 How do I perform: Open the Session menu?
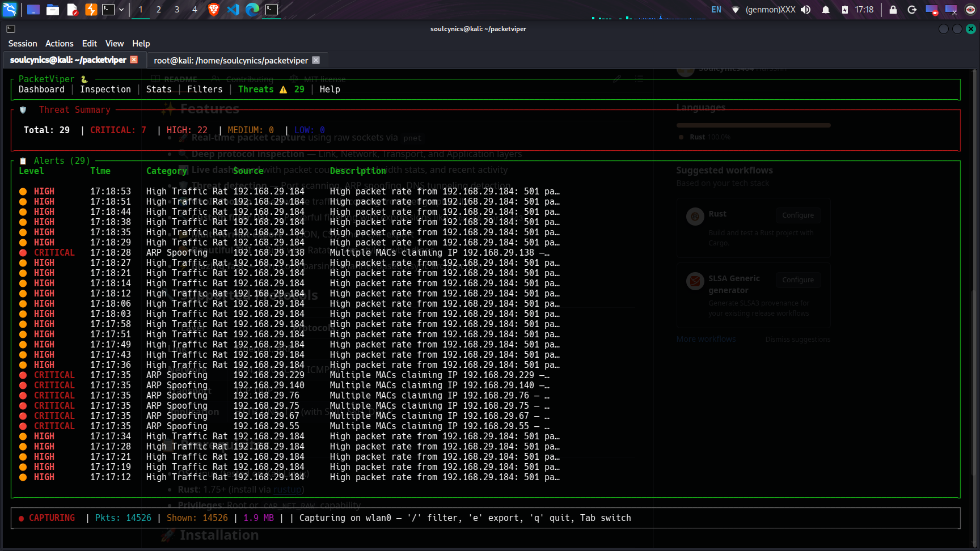click(x=23, y=44)
